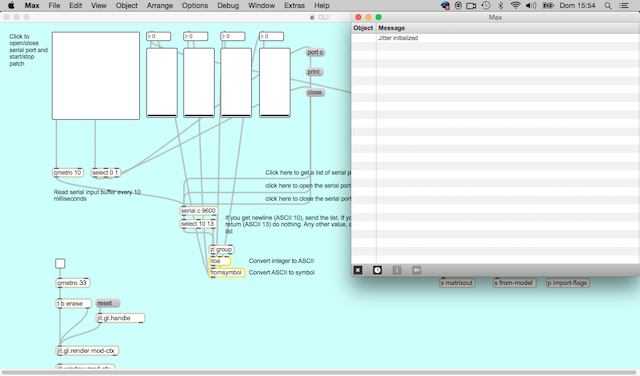Click the Bluetooth menu bar icon
640x376 pixels.
(501, 5)
